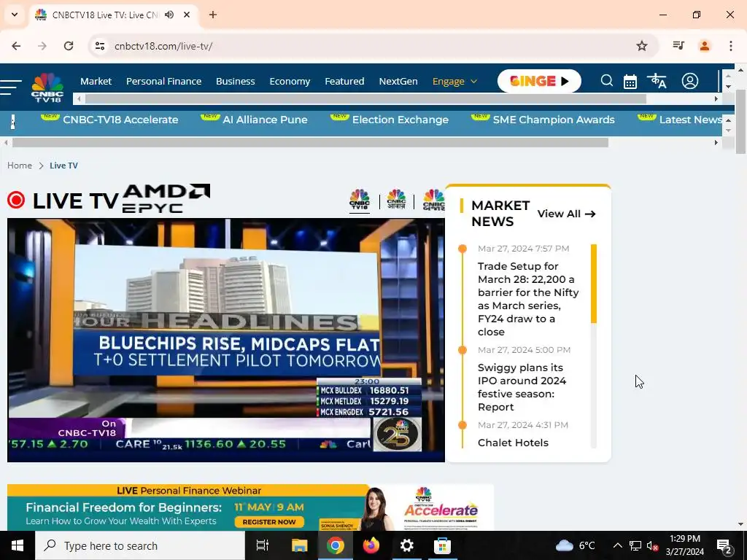Screen dimensions: 747x560
Task: Click the page's main vertical scrollbar
Action: pos(740,122)
